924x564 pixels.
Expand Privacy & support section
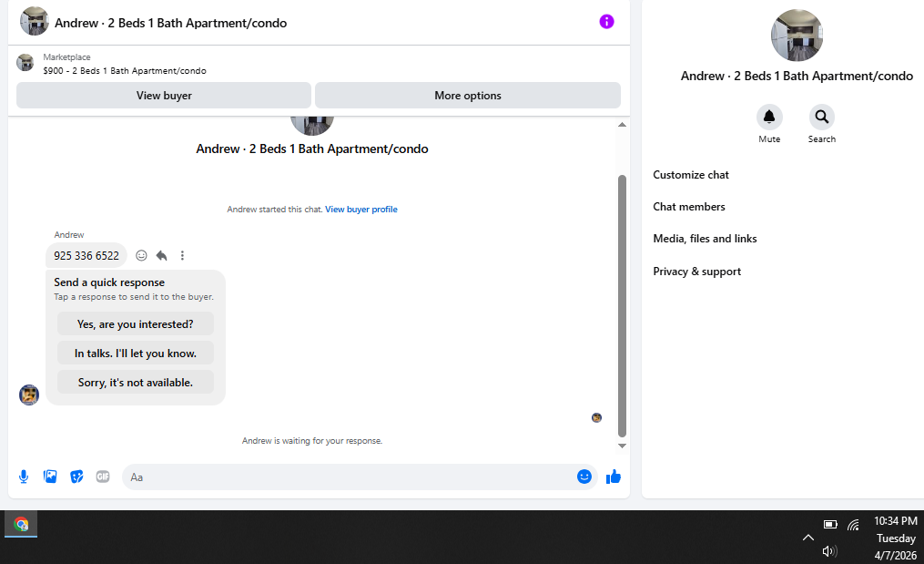tap(696, 272)
